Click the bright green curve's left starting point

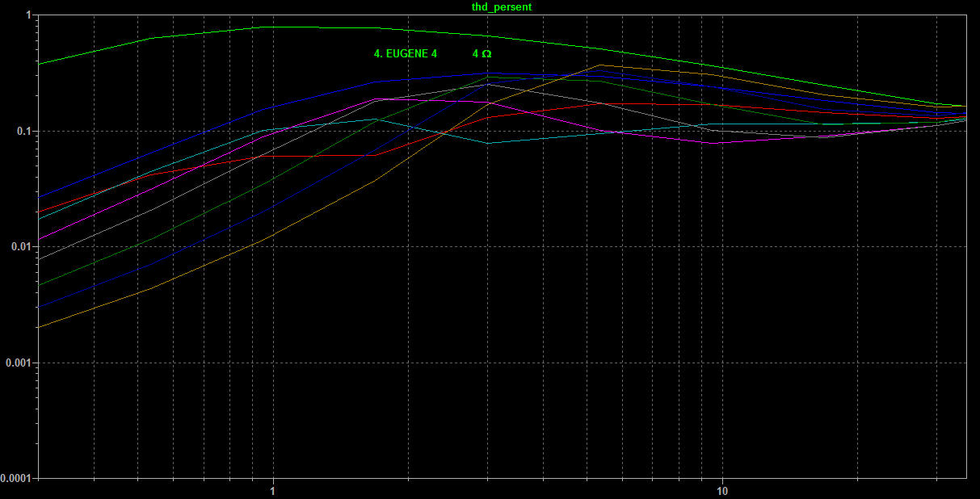(x=39, y=64)
